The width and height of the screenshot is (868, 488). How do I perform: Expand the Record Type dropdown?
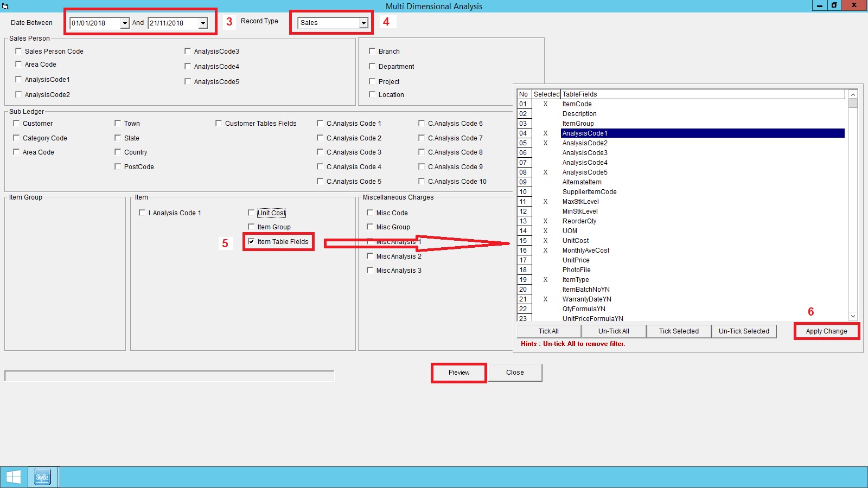(363, 23)
